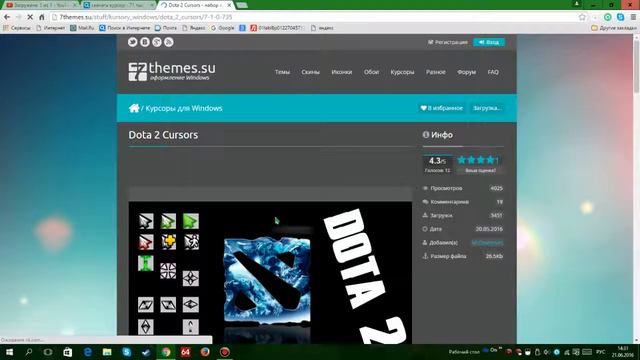Switch to first YouTube browser tab

41,5
